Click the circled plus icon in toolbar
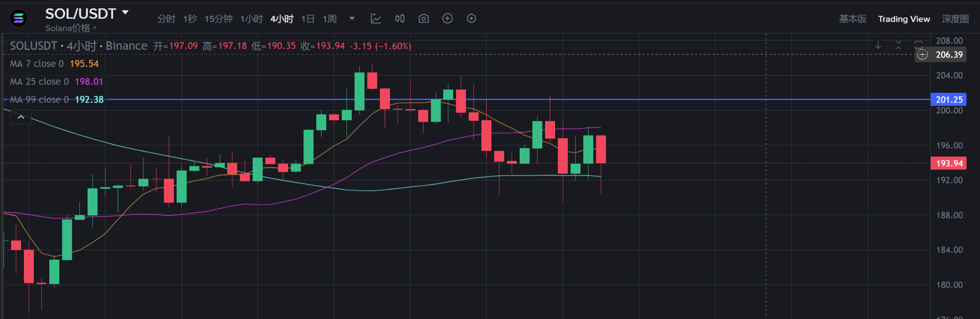The width and height of the screenshot is (980, 319). [447, 19]
